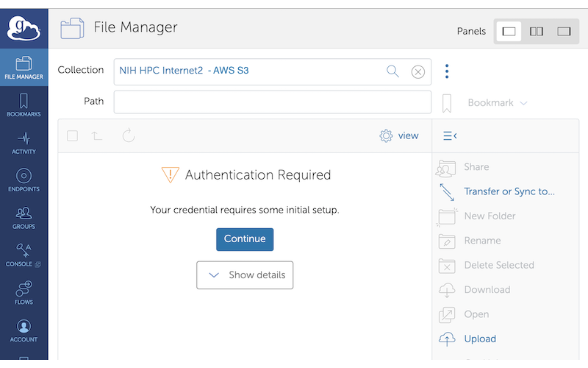Image resolution: width=588 pixels, height=368 pixels.
Task: Refresh the file list
Action: (x=129, y=135)
